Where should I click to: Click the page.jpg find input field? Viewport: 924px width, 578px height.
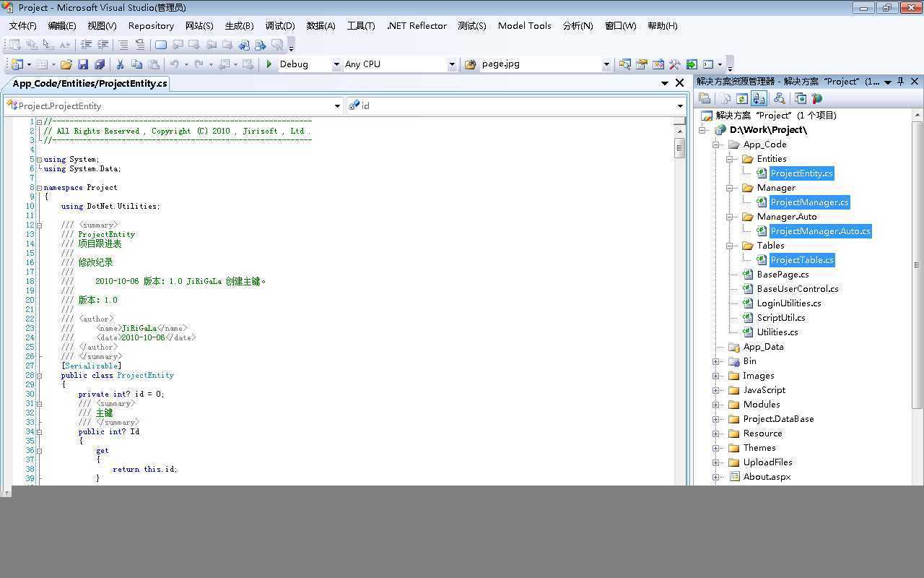coord(541,64)
